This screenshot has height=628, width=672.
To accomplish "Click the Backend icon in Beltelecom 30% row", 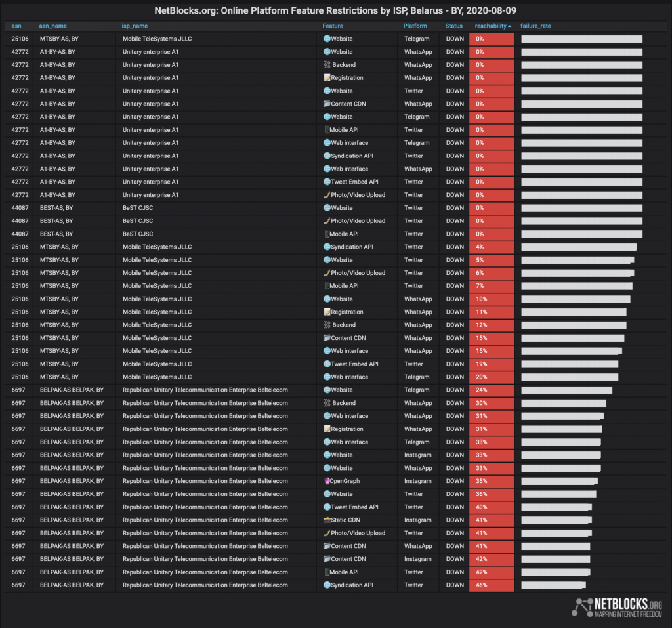I will click(327, 403).
